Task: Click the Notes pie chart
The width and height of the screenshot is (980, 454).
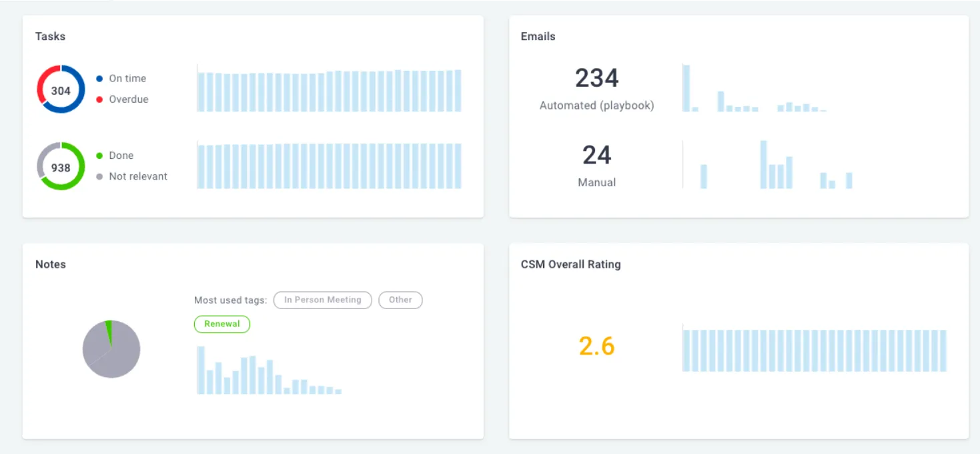Action: tap(111, 349)
